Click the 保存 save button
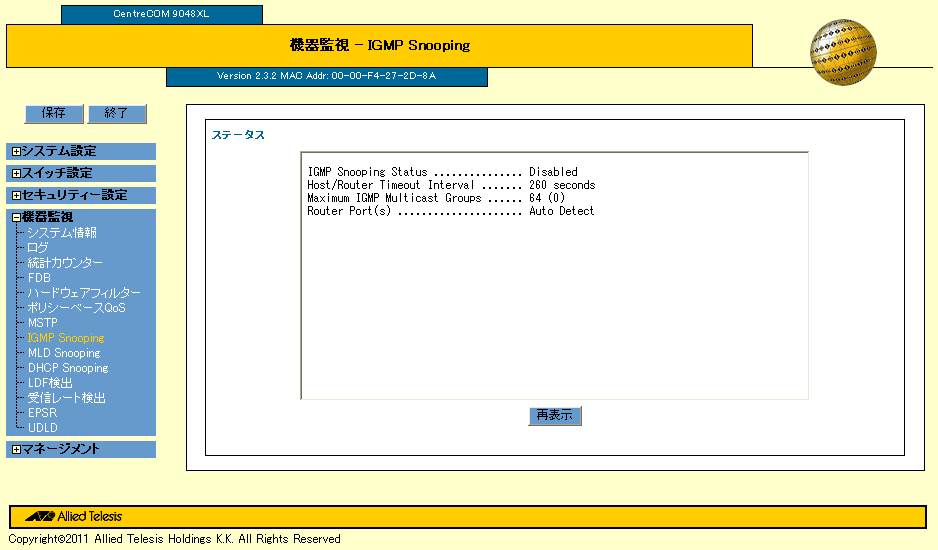The width and height of the screenshot is (938, 550). coord(54,113)
